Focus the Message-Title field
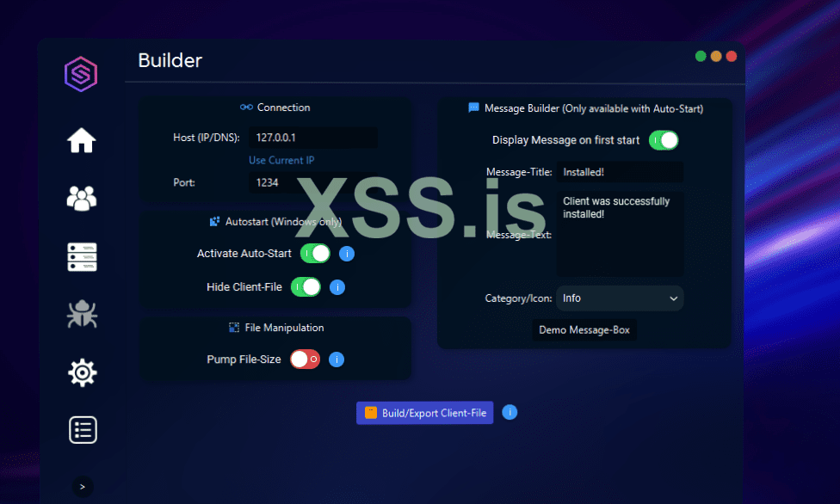The image size is (840, 504). (620, 172)
